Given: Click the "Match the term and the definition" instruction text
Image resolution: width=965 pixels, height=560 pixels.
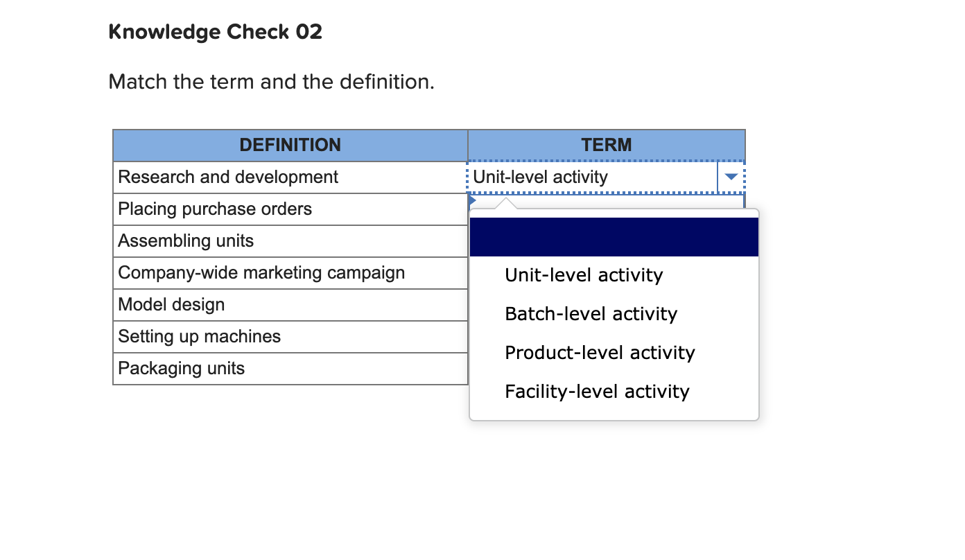Looking at the screenshot, I should coord(270,81).
